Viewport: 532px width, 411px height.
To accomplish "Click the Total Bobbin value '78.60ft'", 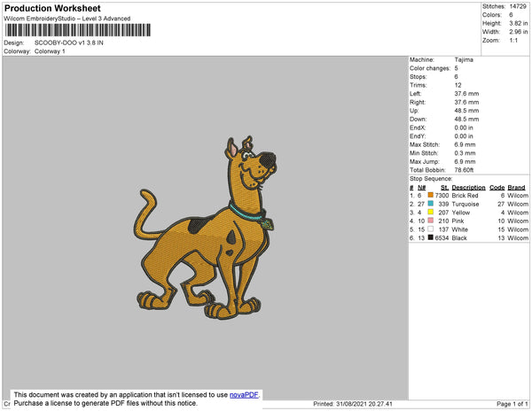I will [x=464, y=170].
